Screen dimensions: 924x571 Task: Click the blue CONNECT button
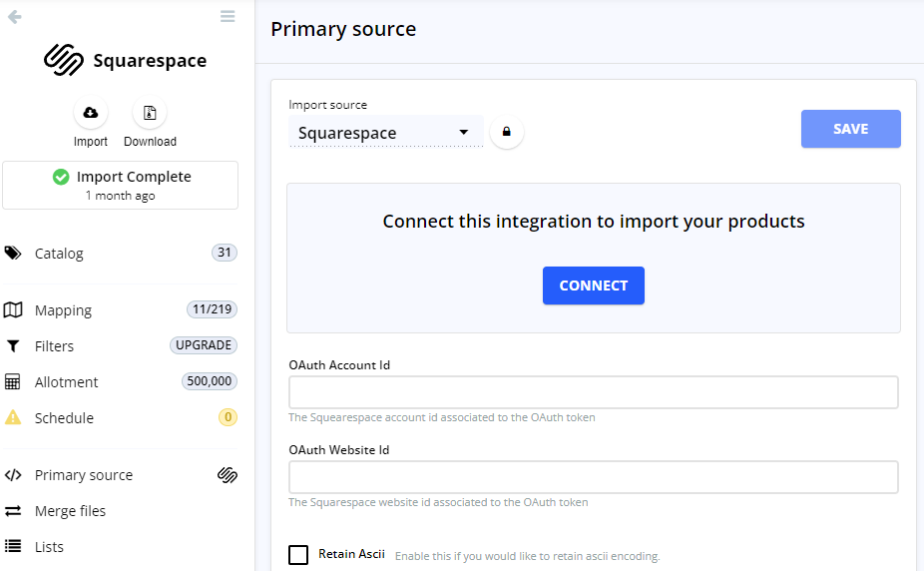point(594,285)
